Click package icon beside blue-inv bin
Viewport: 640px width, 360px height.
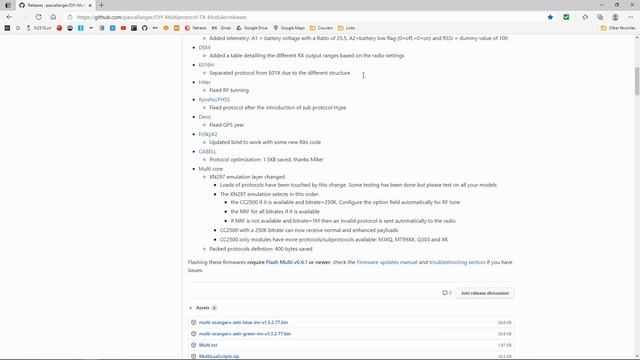coord(193,322)
